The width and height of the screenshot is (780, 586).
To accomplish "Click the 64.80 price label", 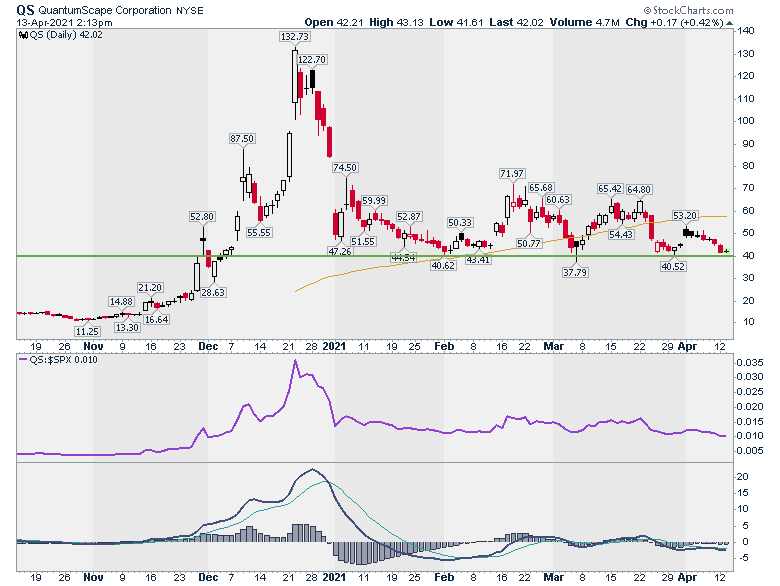I will [639, 190].
